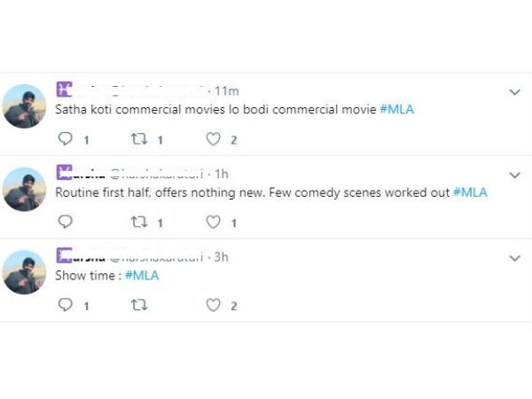
Task: Open #MLA hashtag in 'Show time' tweet
Action: coord(142,275)
